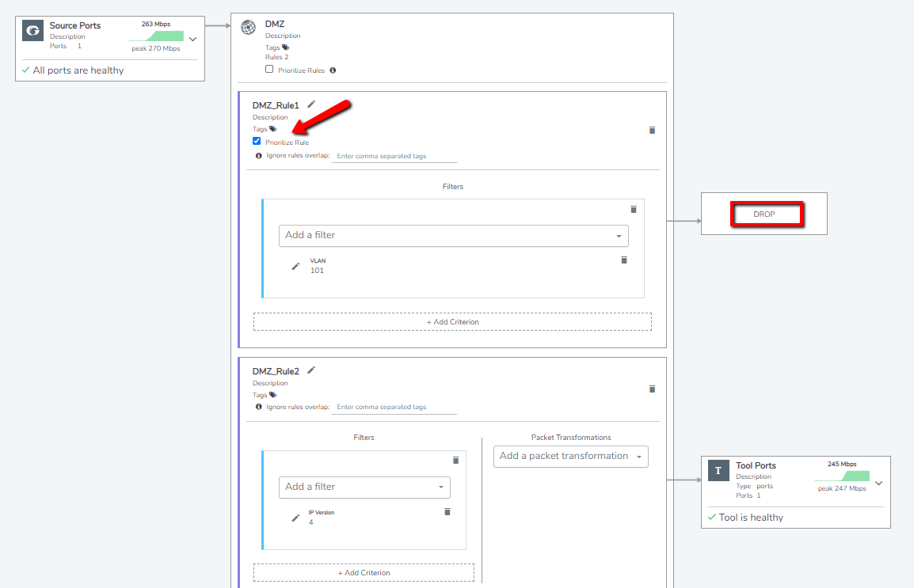The image size is (914, 588).
Task: Remove the VLAN 101 filter with trash icon
Action: coord(623,260)
